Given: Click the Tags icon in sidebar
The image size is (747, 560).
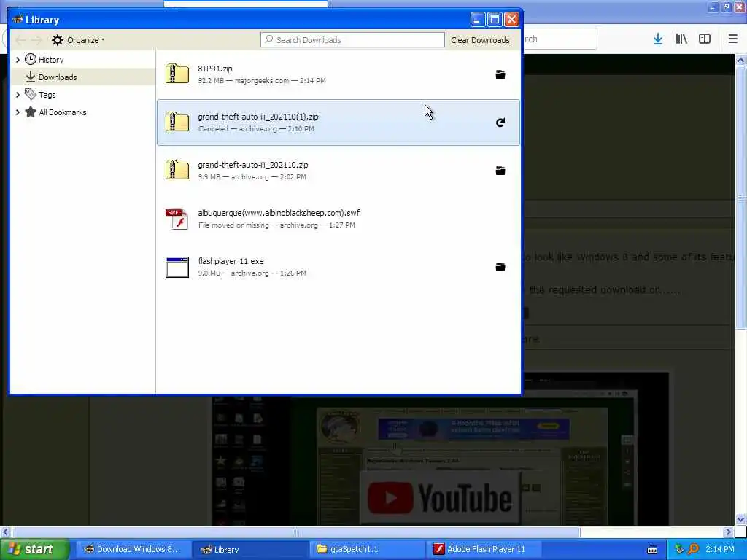Looking at the screenshot, I should point(31,94).
